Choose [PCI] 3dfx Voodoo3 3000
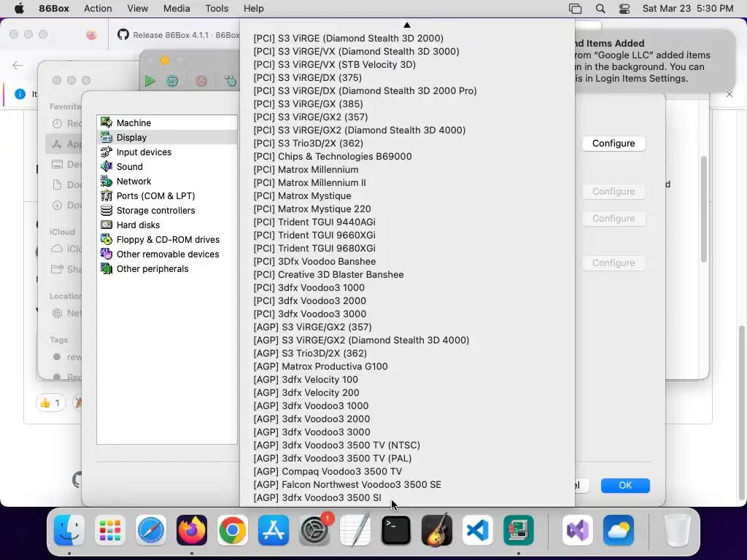 coord(407,314)
